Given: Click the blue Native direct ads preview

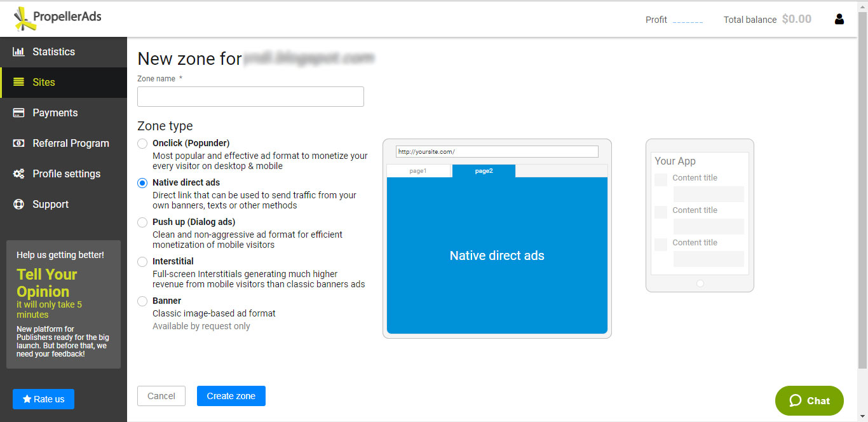Looking at the screenshot, I should (x=497, y=255).
